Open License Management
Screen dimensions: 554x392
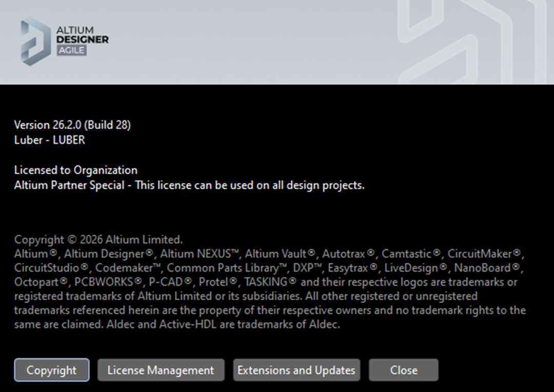click(x=161, y=370)
